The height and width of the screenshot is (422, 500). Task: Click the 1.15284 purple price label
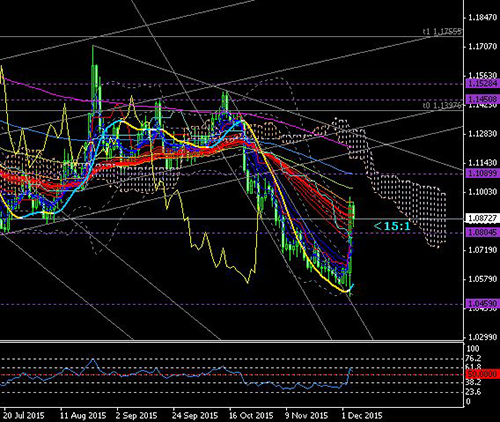483,83
